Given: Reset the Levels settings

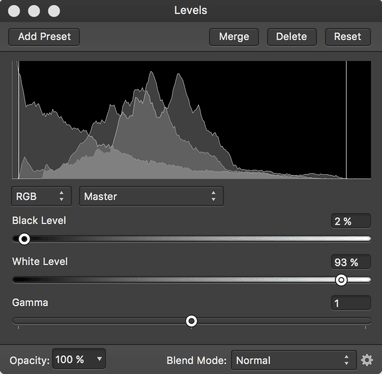Looking at the screenshot, I should (x=348, y=37).
